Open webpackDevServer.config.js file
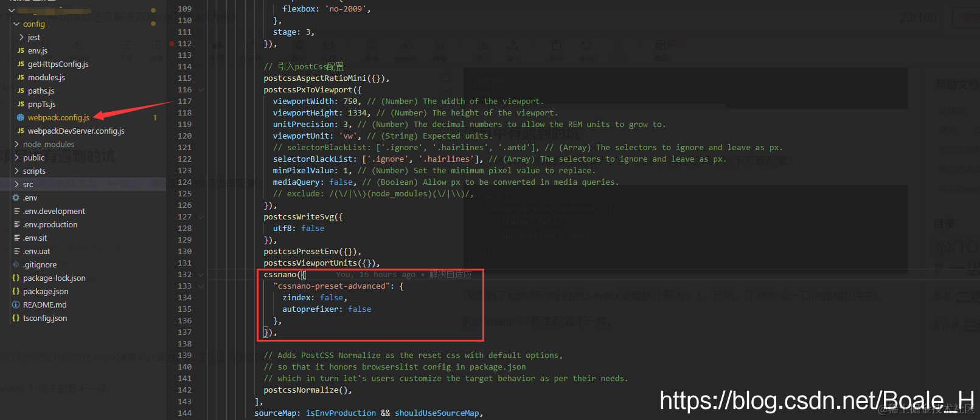980x420 pixels. [x=76, y=131]
